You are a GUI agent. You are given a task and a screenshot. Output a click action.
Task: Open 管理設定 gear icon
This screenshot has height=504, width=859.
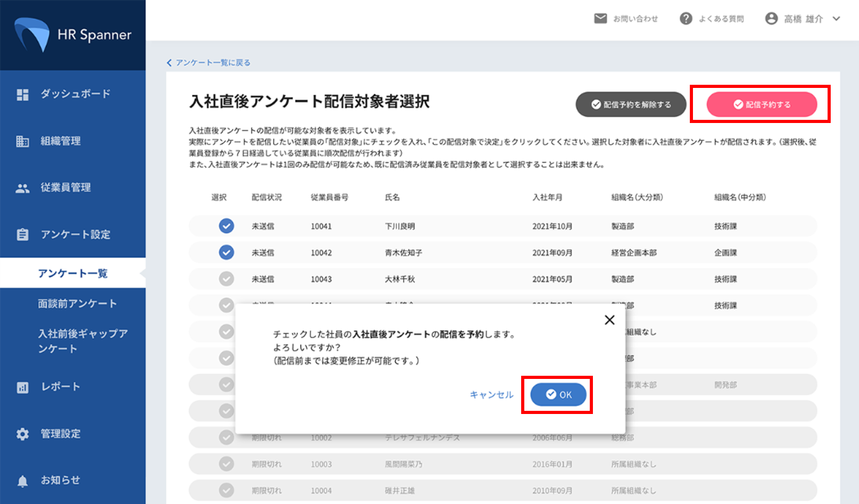click(x=23, y=434)
